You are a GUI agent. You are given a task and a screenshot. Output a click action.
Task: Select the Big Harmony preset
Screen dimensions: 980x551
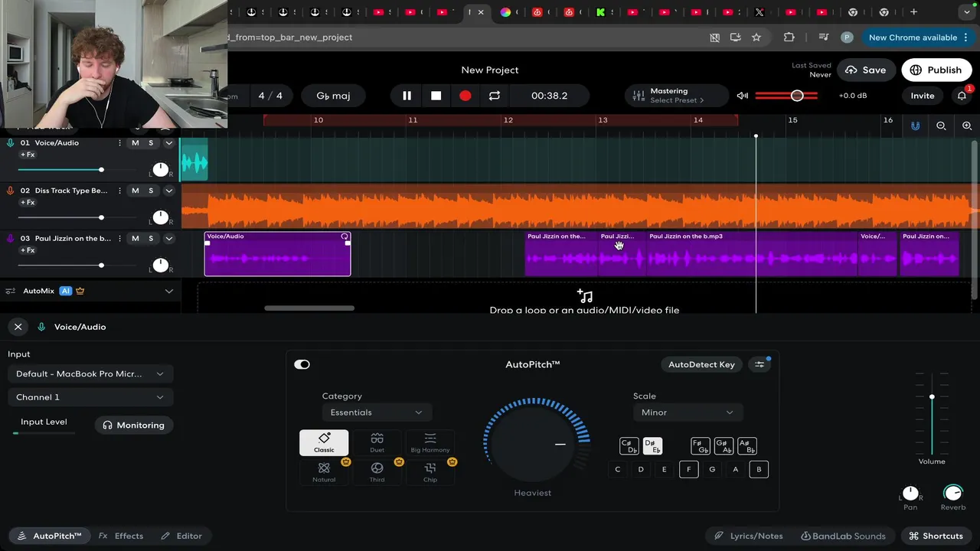click(x=430, y=442)
